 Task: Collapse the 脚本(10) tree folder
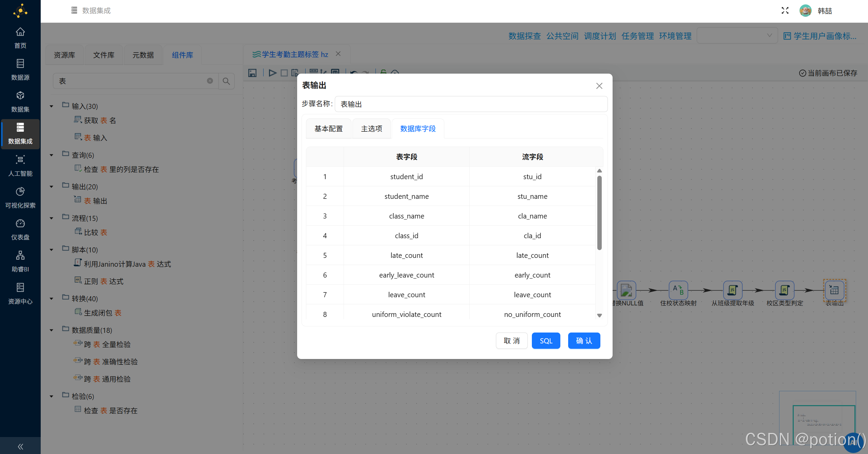(52, 250)
